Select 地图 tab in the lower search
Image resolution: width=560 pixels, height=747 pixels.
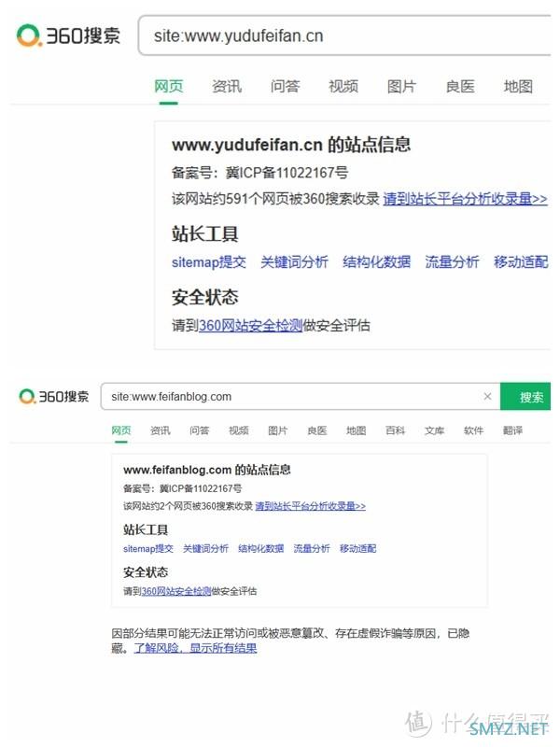[x=357, y=430]
